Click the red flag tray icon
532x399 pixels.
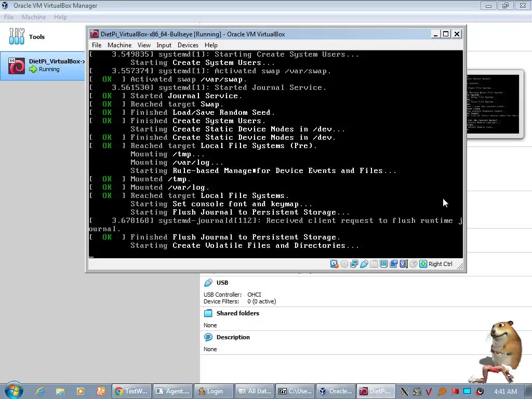pos(455,392)
